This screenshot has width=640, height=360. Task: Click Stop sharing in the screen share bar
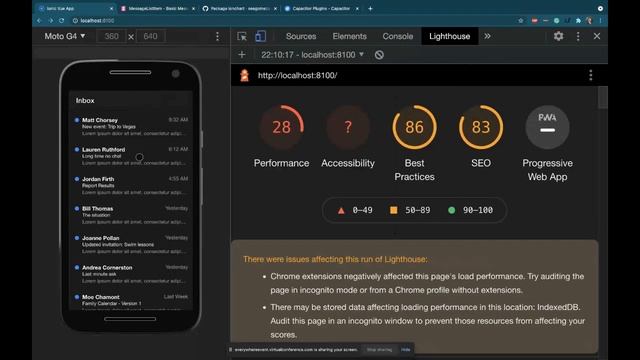[379, 349]
